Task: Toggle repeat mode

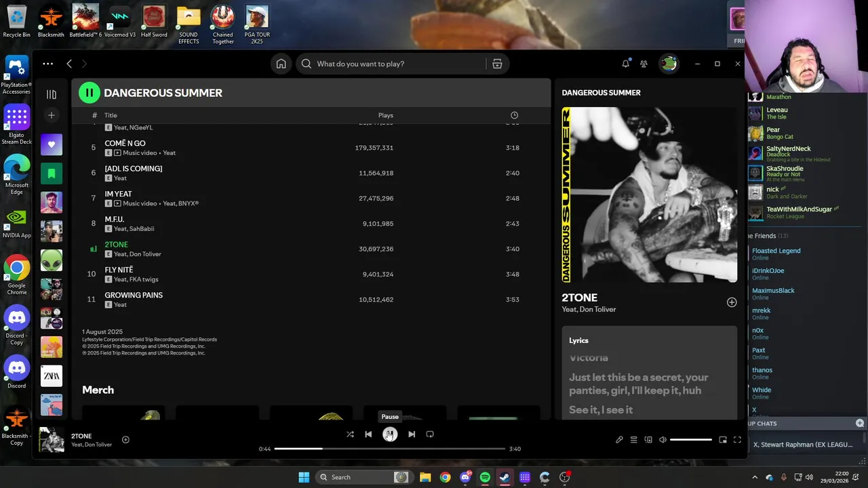Action: (x=430, y=434)
